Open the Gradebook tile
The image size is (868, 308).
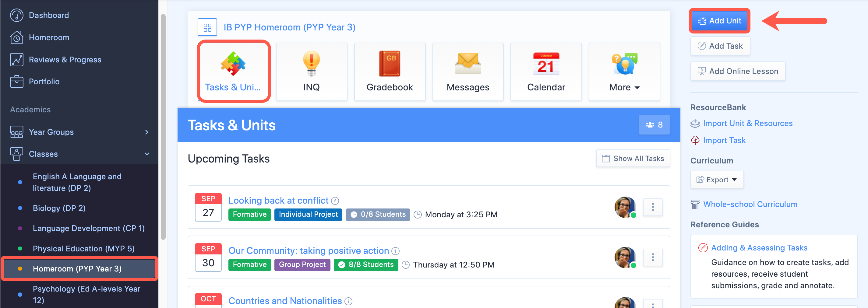pos(390,71)
